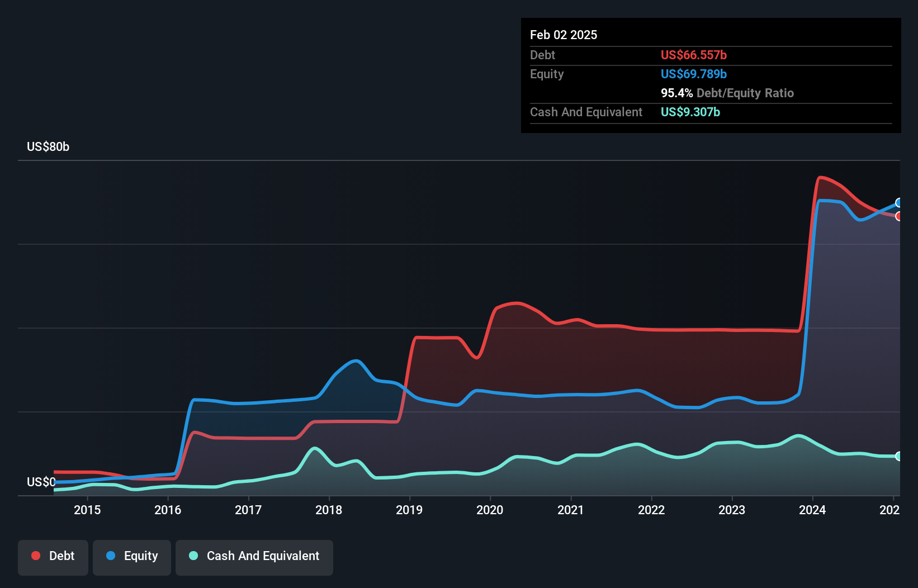Click the Equity row label in tooltip
The width and height of the screenshot is (918, 588).
coord(547,74)
